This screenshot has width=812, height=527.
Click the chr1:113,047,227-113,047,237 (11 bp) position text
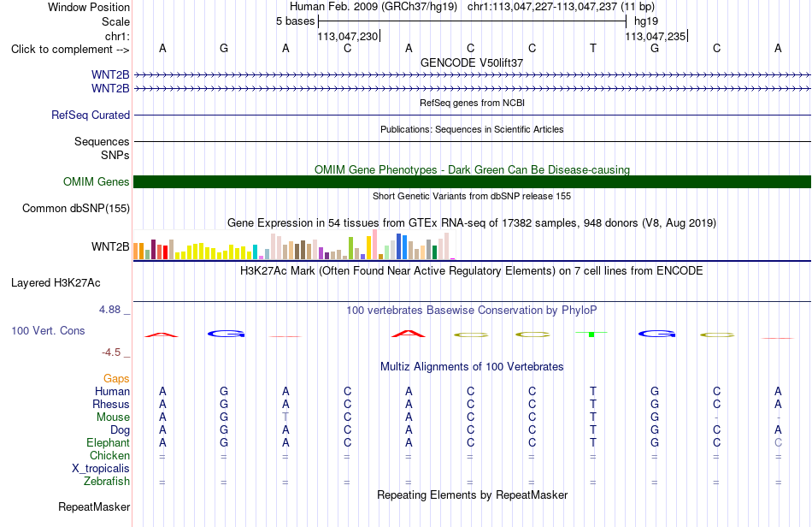point(561,7)
